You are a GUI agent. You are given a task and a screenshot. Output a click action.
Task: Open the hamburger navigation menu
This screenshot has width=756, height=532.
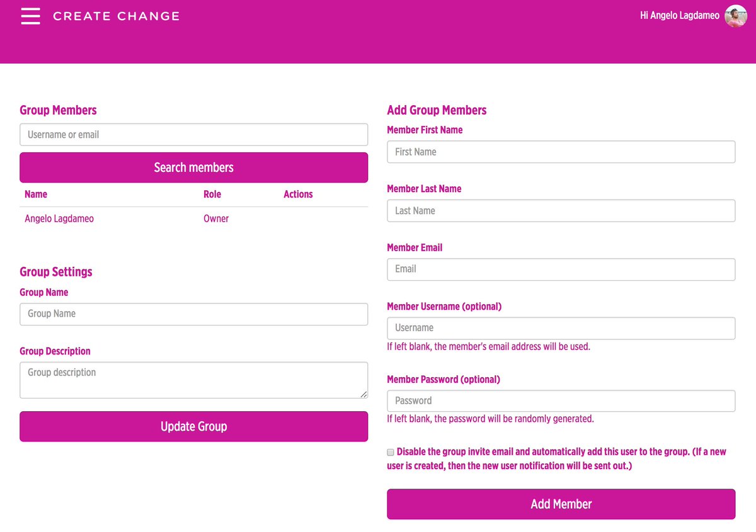click(30, 16)
